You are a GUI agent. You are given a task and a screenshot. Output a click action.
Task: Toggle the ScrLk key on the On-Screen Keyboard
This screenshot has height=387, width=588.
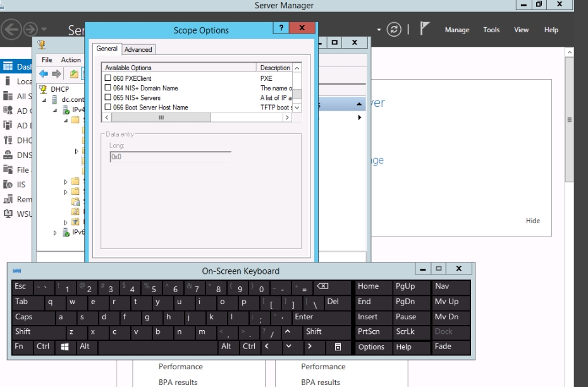(412, 332)
